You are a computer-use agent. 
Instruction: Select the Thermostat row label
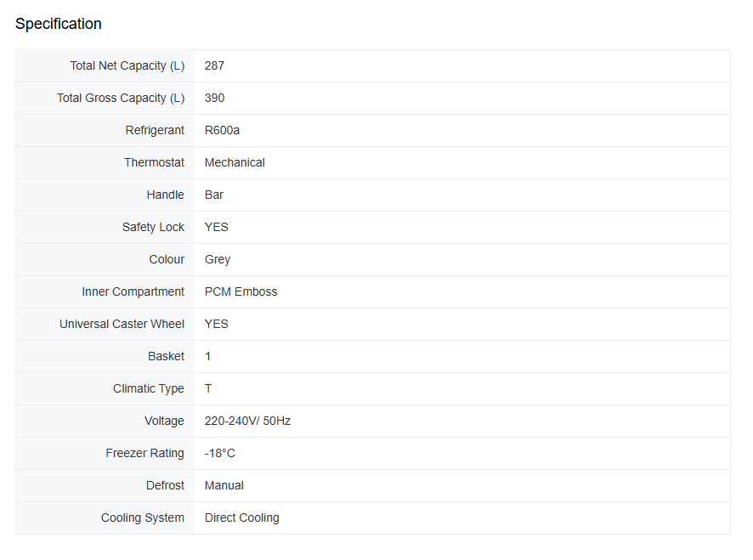point(154,162)
